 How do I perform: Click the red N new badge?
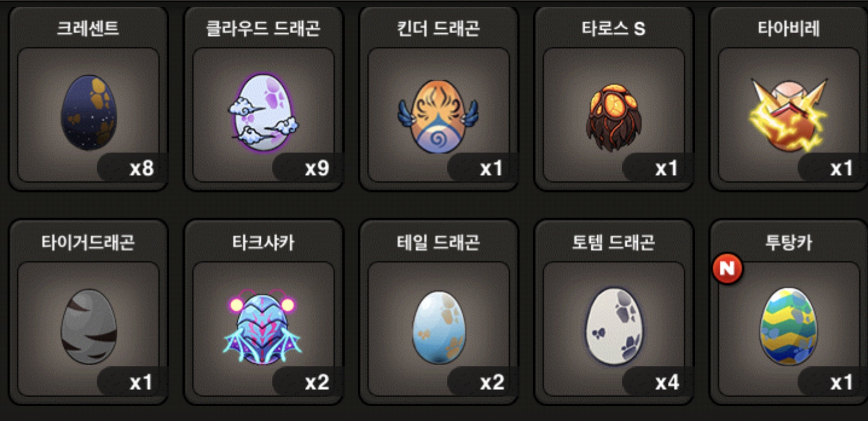coord(727,269)
